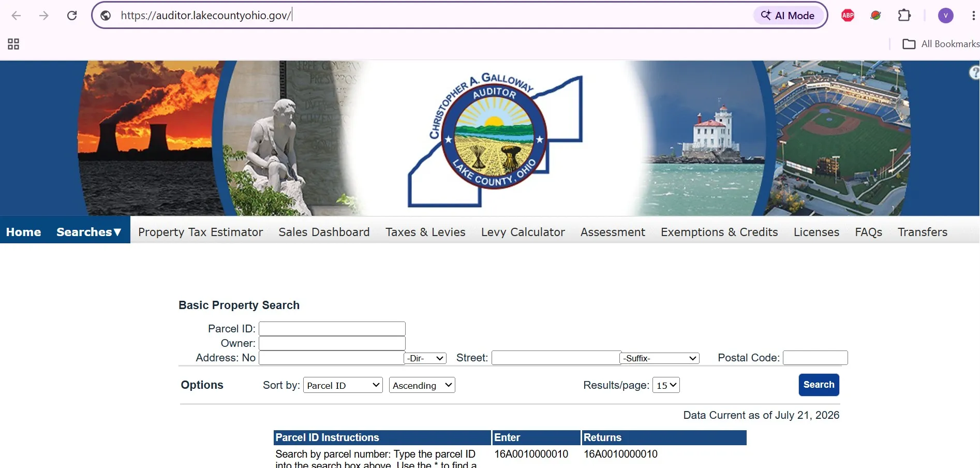Go to the Home menu item
This screenshot has width=980, height=468.
(x=24, y=232)
